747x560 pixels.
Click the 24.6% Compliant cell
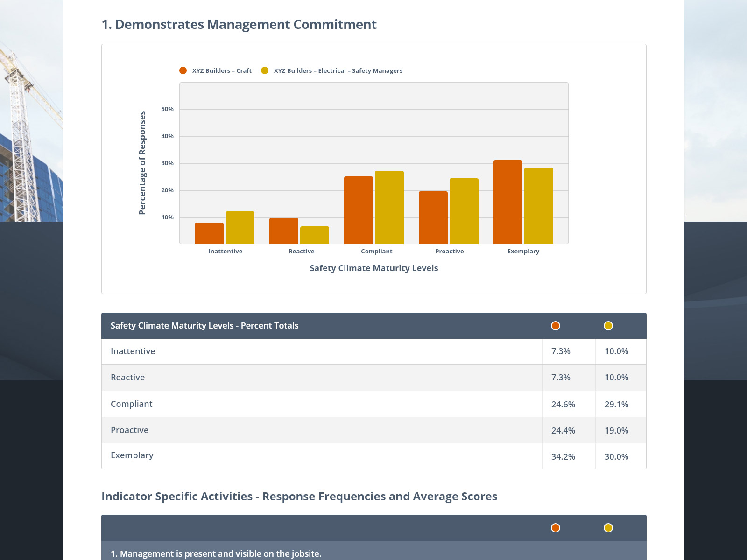[x=569, y=404]
